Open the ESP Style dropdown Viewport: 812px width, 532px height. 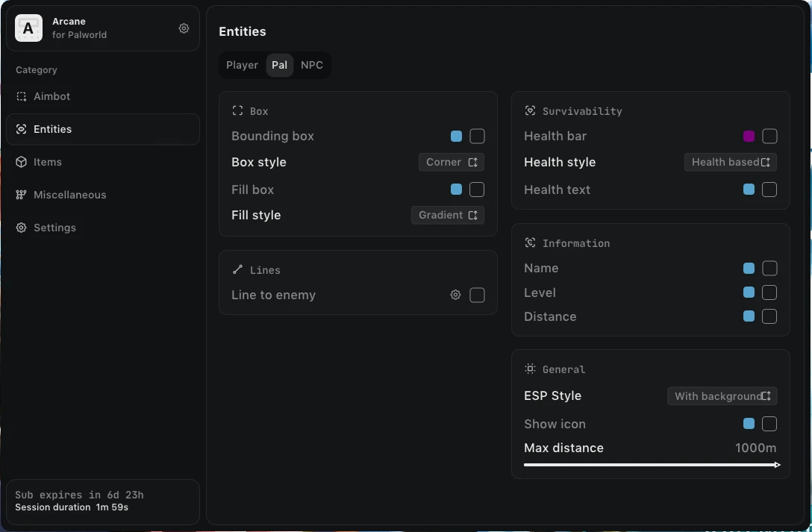pyautogui.click(x=722, y=396)
